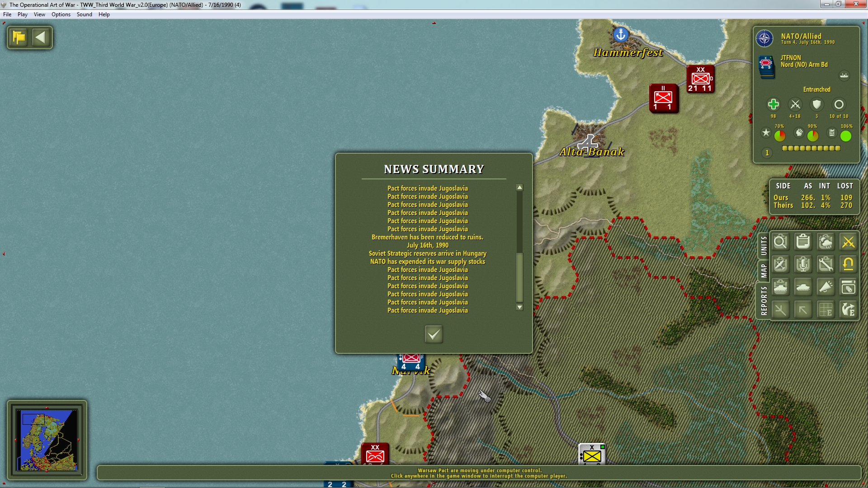This screenshot has width=868, height=488.
Task: Click the 106% supply green indicator
Action: click(x=845, y=136)
